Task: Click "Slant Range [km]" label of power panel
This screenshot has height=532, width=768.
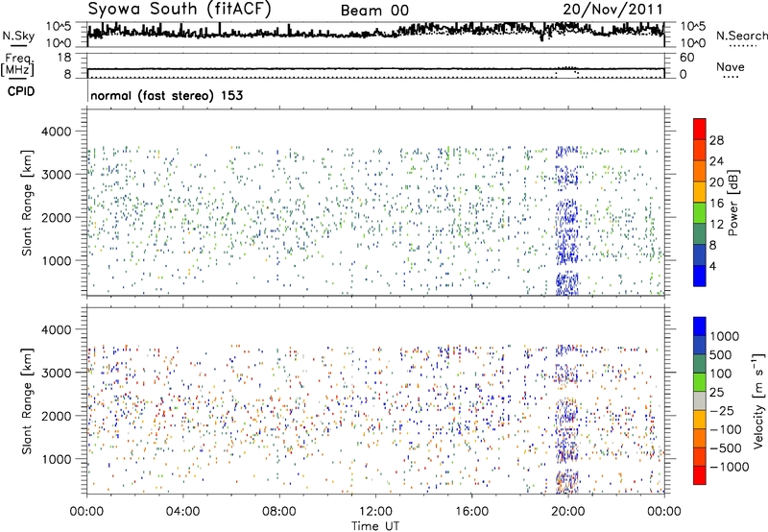Action: tap(27, 203)
